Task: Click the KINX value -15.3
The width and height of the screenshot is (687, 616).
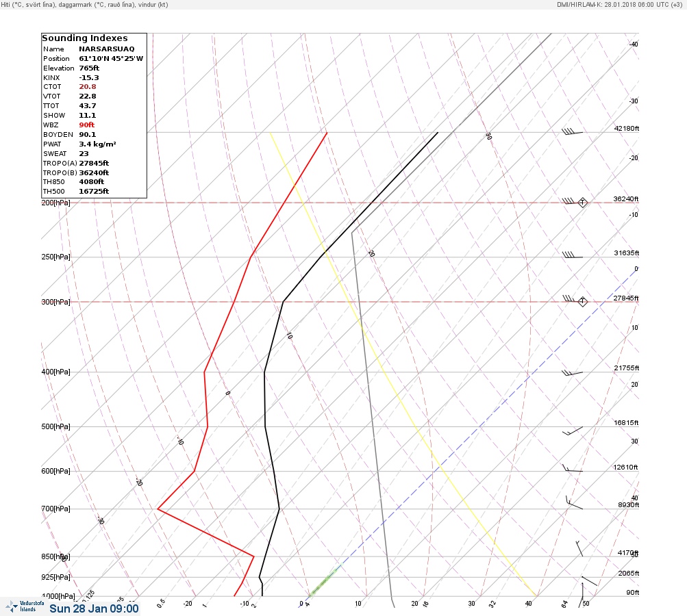Action: pyautogui.click(x=89, y=78)
